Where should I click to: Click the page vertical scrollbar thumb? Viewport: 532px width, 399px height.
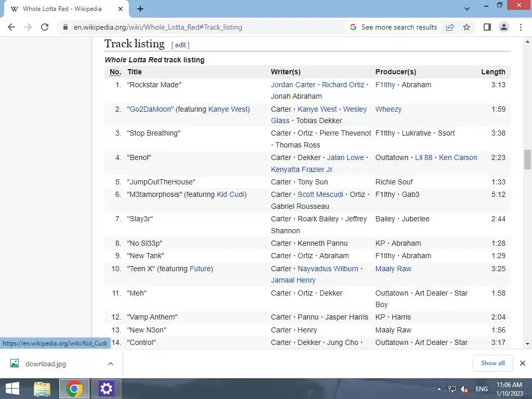527,159
